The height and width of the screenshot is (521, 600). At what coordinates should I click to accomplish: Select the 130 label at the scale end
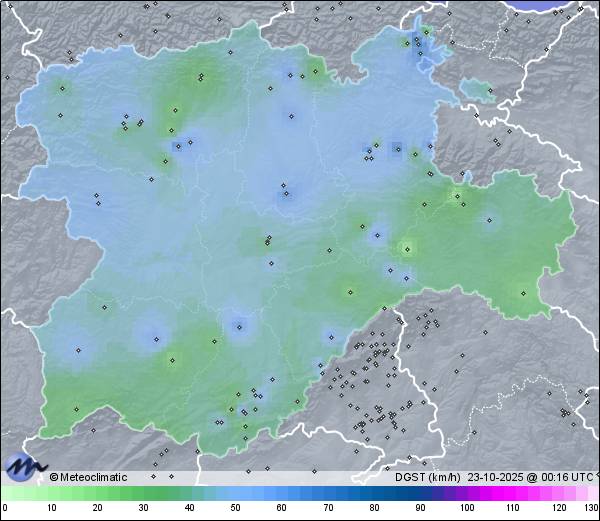coord(590,509)
